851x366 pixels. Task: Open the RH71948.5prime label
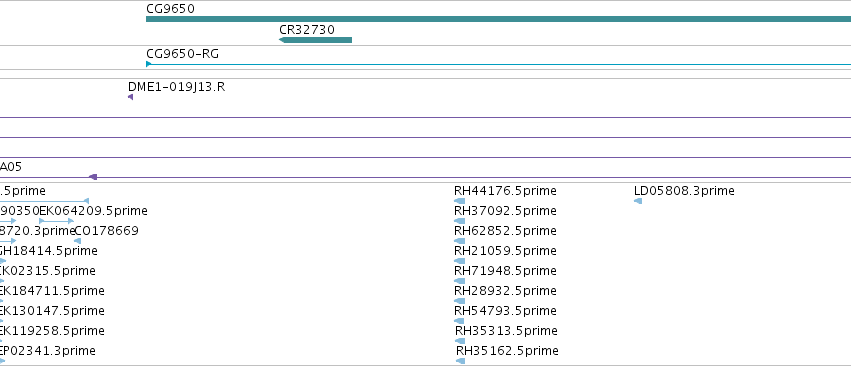(x=505, y=270)
